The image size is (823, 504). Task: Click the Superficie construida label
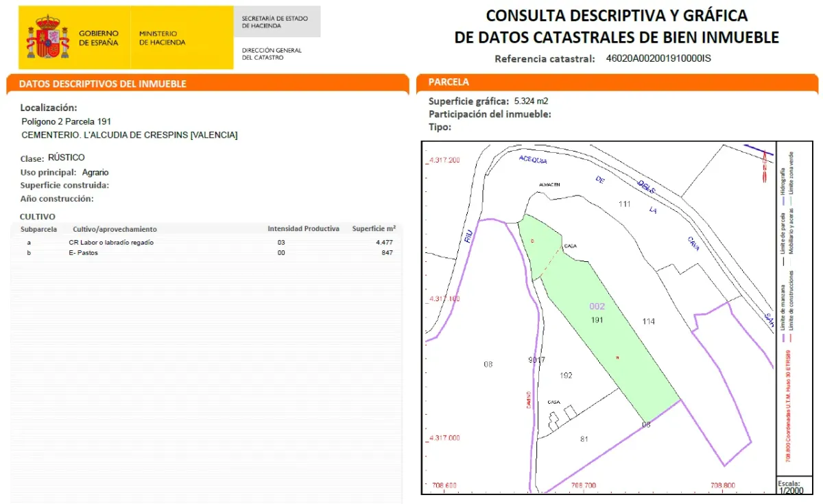(x=65, y=185)
